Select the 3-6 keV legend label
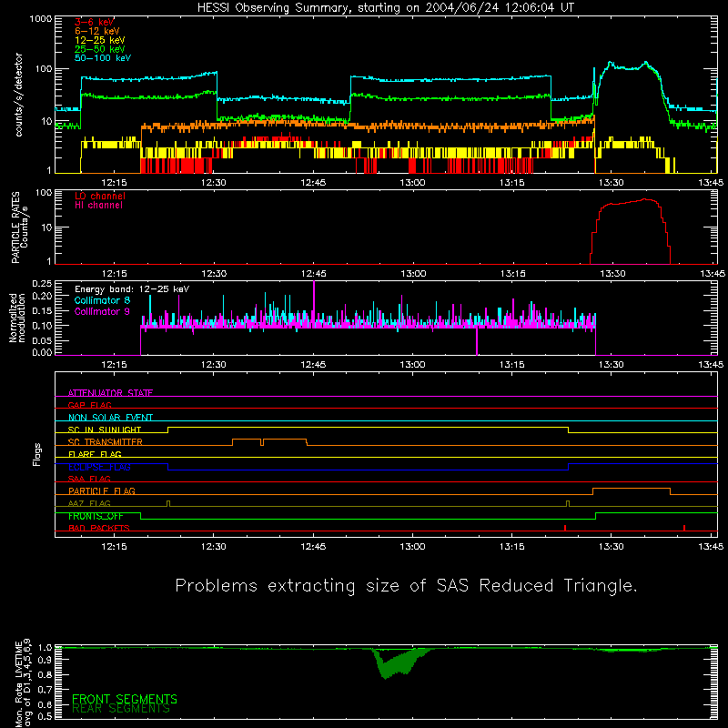The height and width of the screenshot is (728, 728). tap(94, 22)
